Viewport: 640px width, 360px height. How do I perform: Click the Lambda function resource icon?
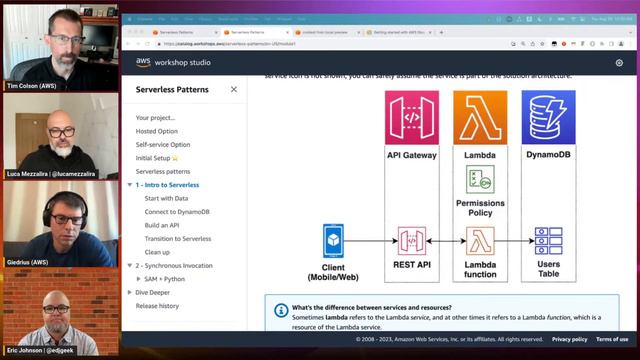point(480,241)
